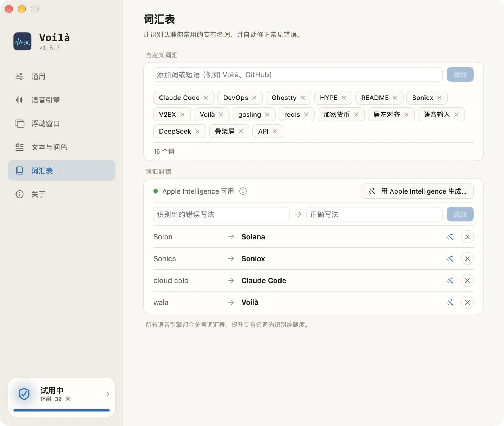
Task: Open the 文本与润色 text polish section
Action: tap(62, 147)
